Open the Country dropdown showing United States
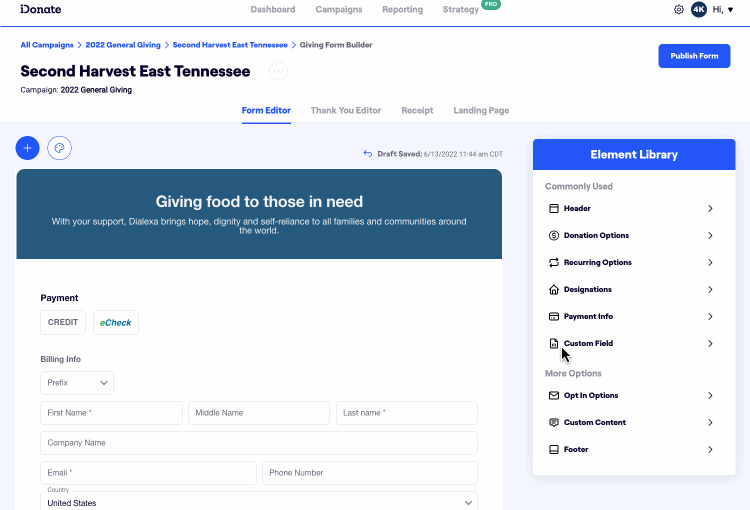This screenshot has width=750, height=510. tap(259, 501)
